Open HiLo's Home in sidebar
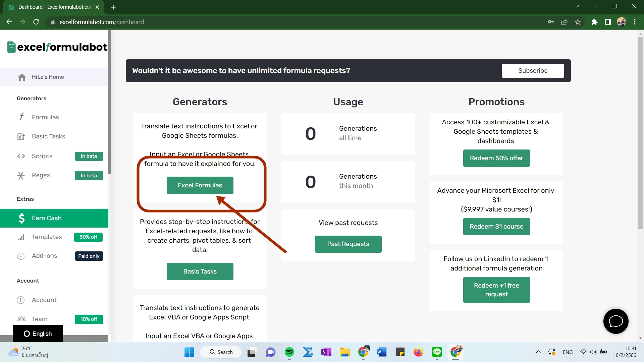This screenshot has width=644, height=362. pos(54,77)
